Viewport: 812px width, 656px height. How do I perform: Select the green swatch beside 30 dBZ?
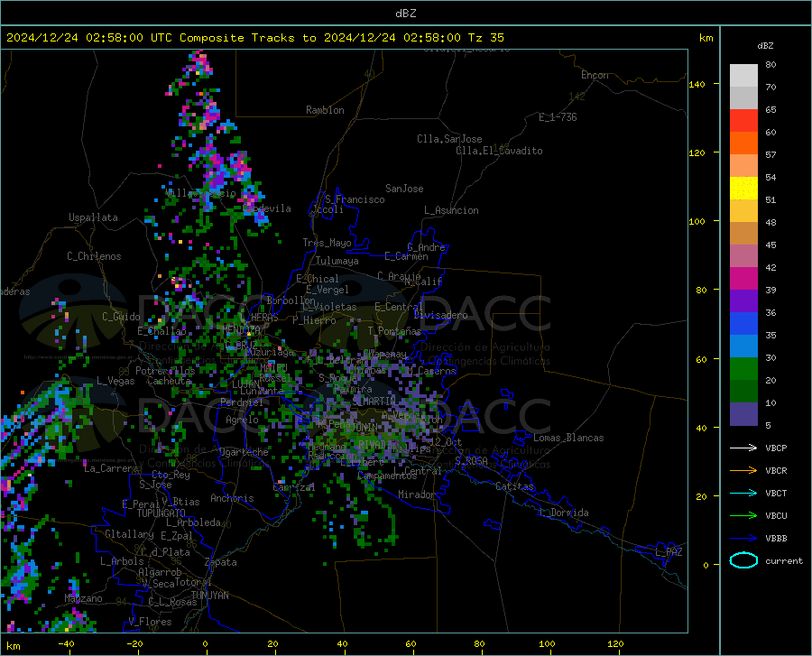pos(743,369)
